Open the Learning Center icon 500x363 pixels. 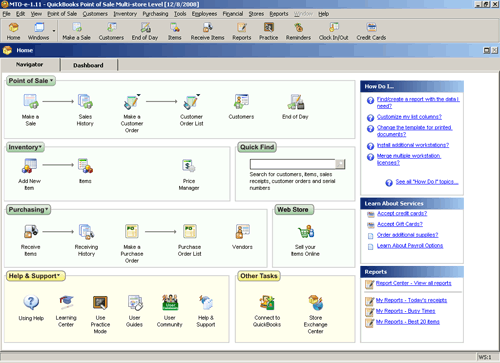tap(66, 302)
